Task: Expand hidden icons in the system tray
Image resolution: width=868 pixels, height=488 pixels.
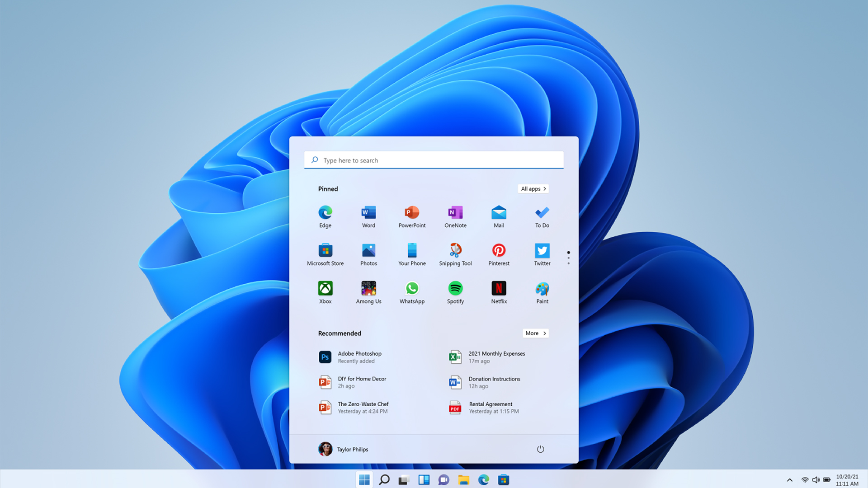Action: click(789, 479)
